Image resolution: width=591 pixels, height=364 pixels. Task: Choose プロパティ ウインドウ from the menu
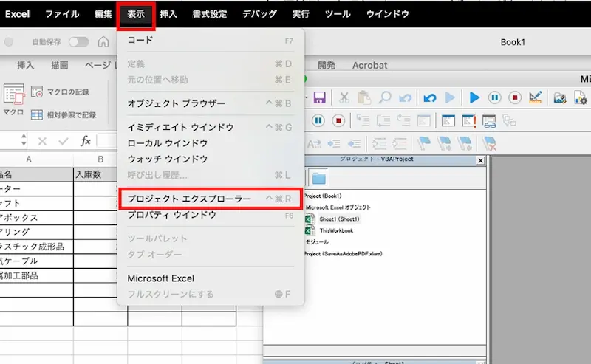(211, 215)
